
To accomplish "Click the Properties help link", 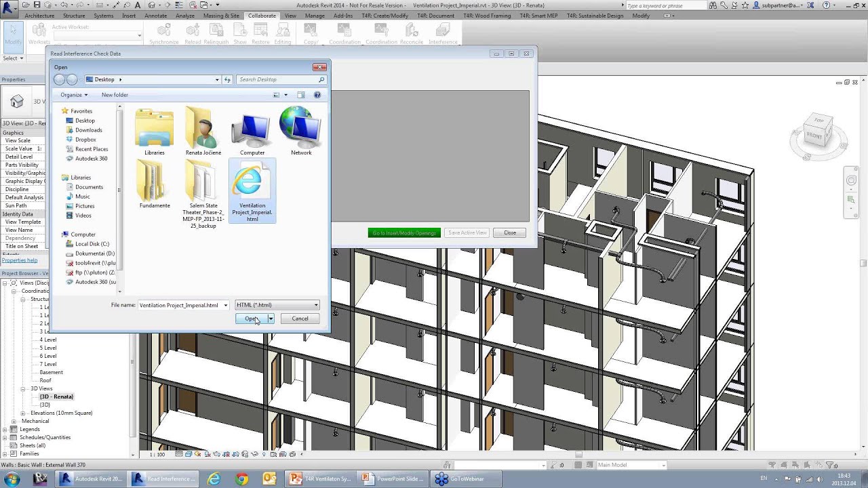I will tap(19, 260).
